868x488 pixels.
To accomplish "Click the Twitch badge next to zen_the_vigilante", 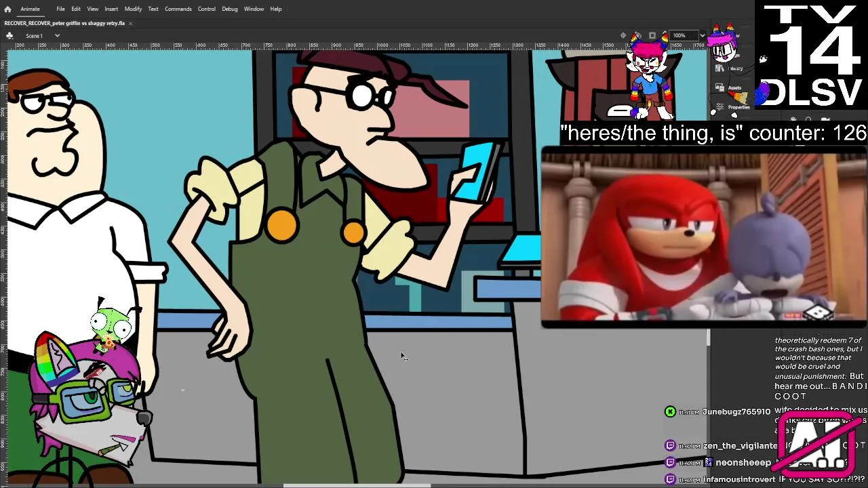I will (x=670, y=445).
